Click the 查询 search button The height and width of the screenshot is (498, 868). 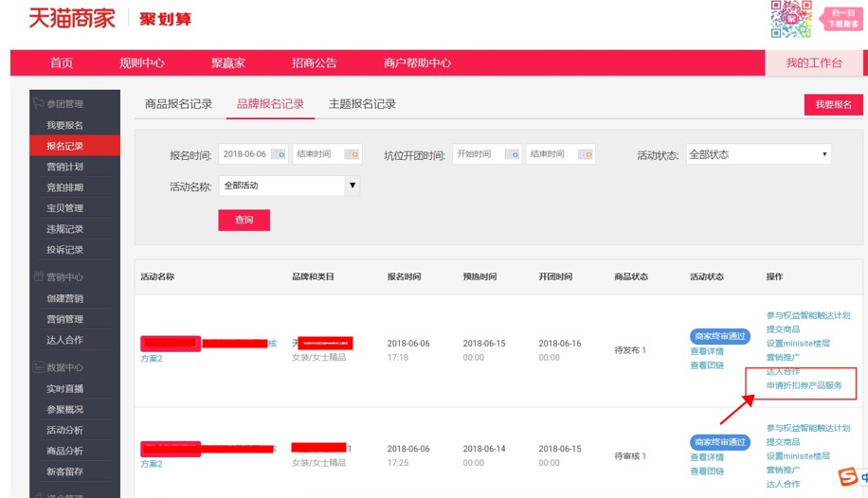(244, 220)
